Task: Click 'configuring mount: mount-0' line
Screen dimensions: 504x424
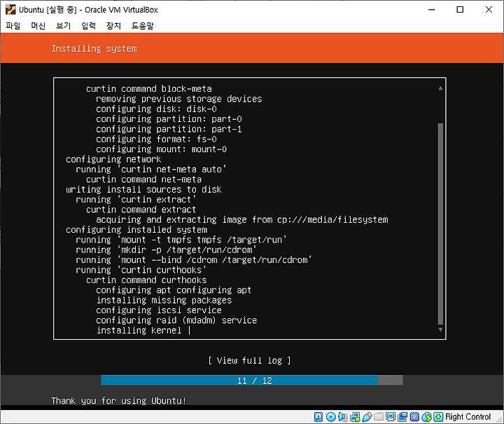Action: coord(162,149)
